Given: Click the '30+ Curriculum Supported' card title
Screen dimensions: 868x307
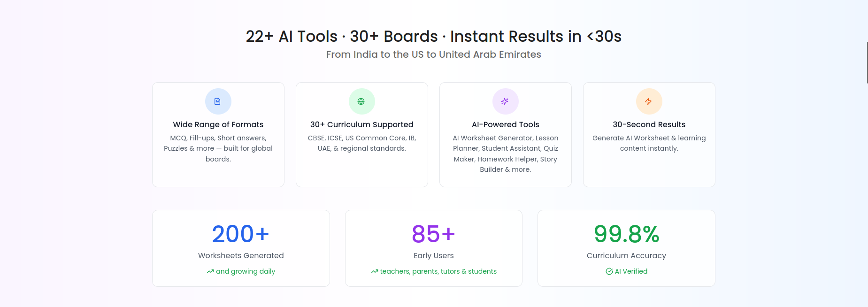Looking at the screenshot, I should point(361,124).
